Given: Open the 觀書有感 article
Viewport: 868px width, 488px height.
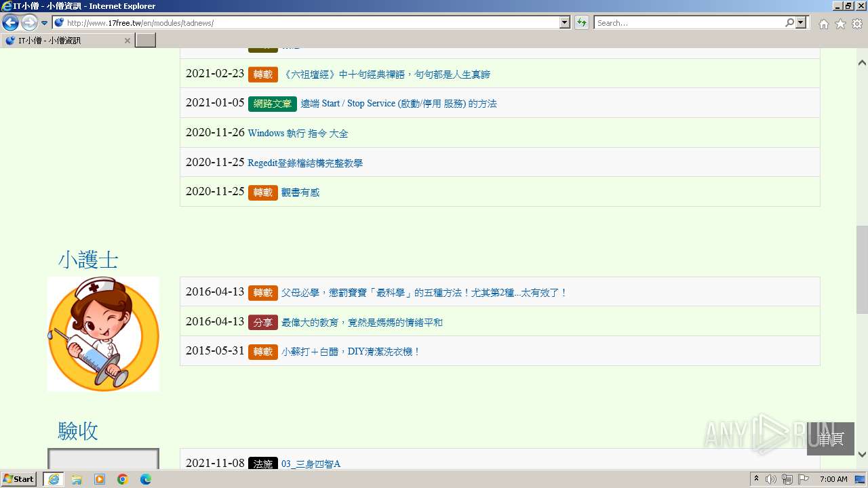Looking at the screenshot, I should click(300, 192).
